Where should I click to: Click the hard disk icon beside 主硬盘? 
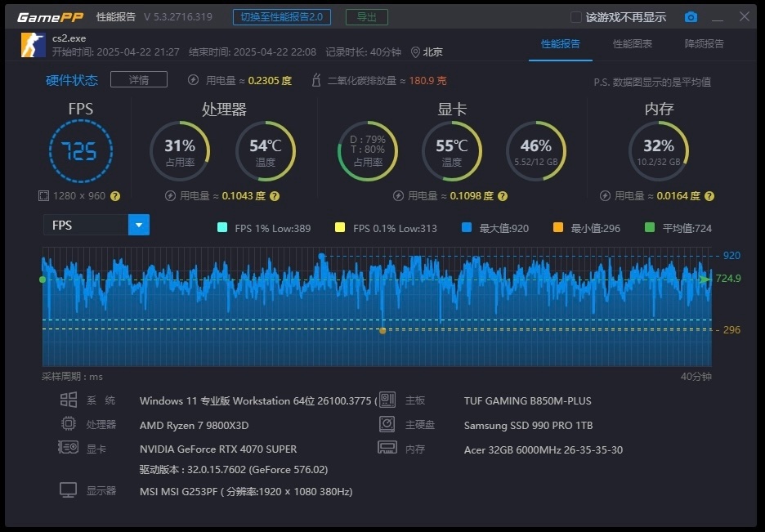pos(387,424)
